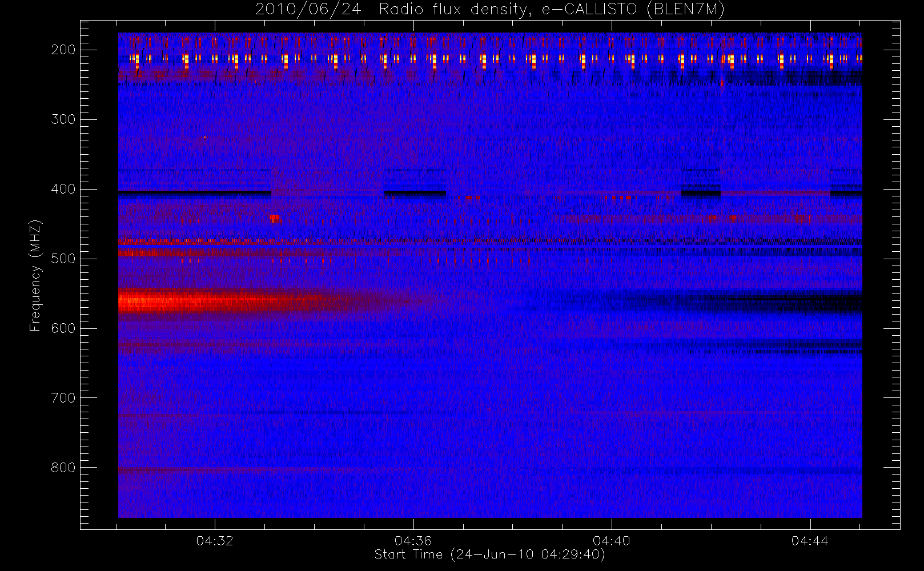Click the plot title mentioning e-CALLISTO (BLEN7M)
Viewport: 924px width, 571px height.
click(x=490, y=9)
